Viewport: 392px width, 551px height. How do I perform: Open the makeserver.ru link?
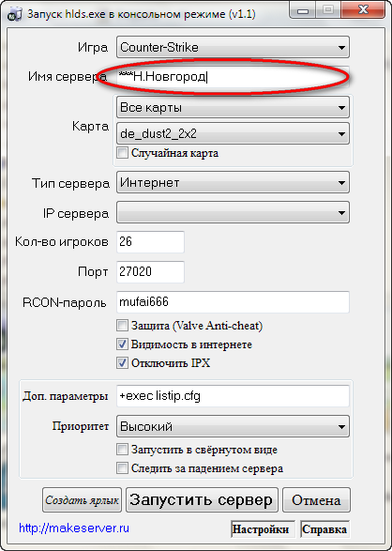[74, 528]
